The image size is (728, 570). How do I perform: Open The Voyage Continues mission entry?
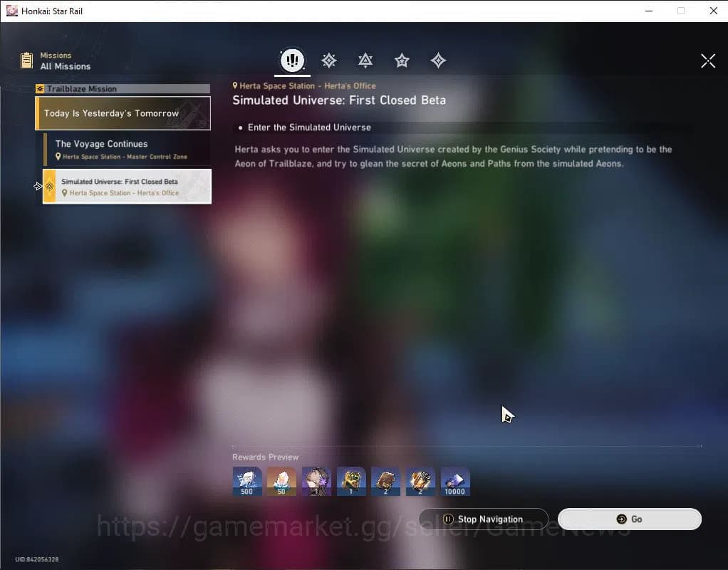[x=126, y=149]
